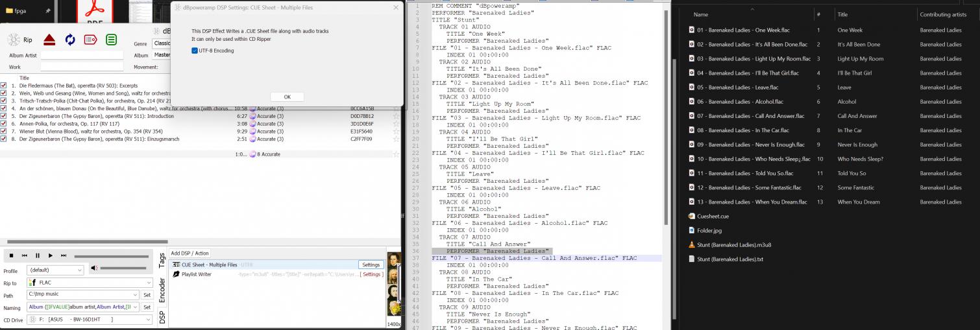Toggle checkbox for track 6 Annen-Polka
The image size is (980, 330).
tap(4, 124)
